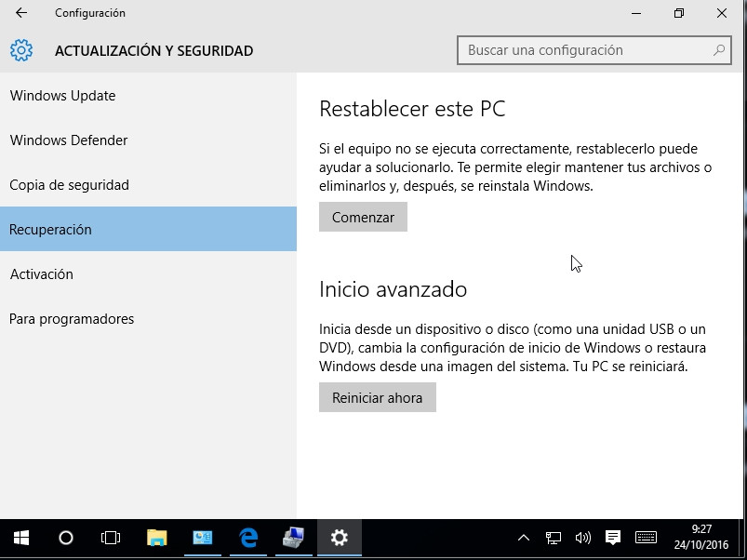Open the Windows Start menu
The image size is (747, 560).
(20, 538)
